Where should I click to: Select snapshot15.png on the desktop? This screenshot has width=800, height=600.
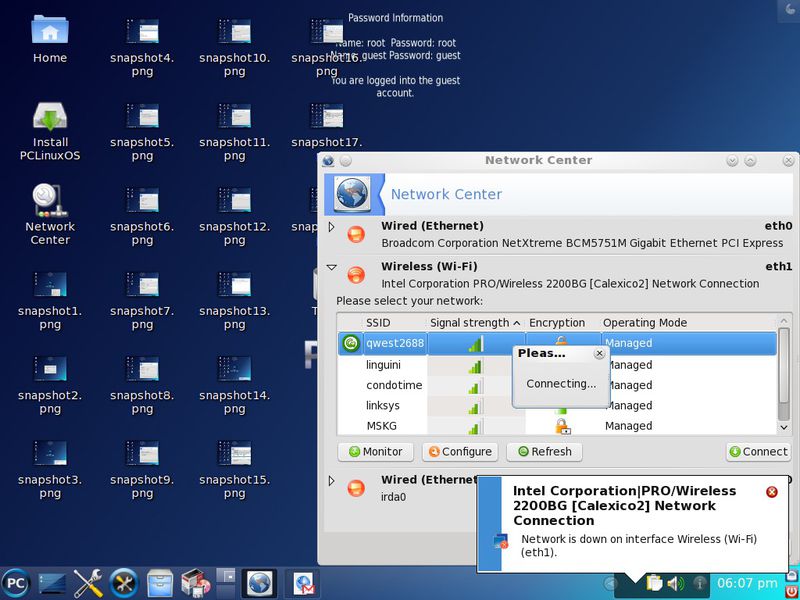tap(234, 468)
